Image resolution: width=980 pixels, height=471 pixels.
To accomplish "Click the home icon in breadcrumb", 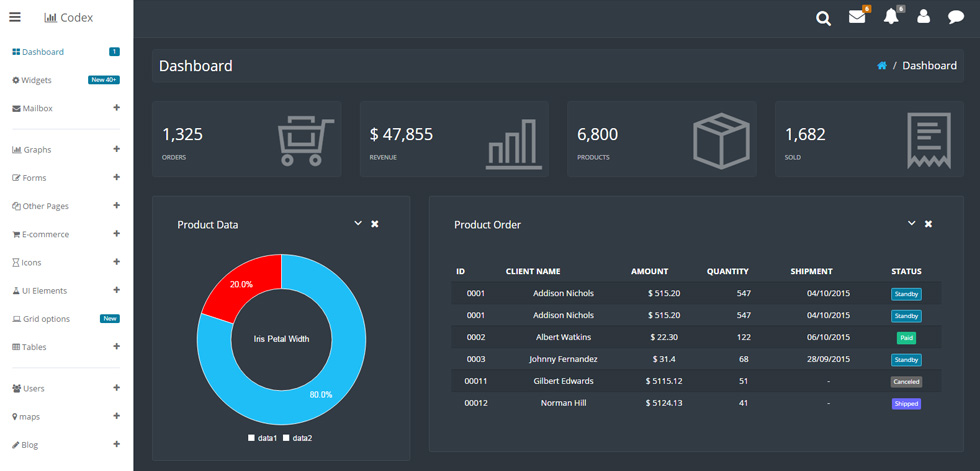I will 882,66.
